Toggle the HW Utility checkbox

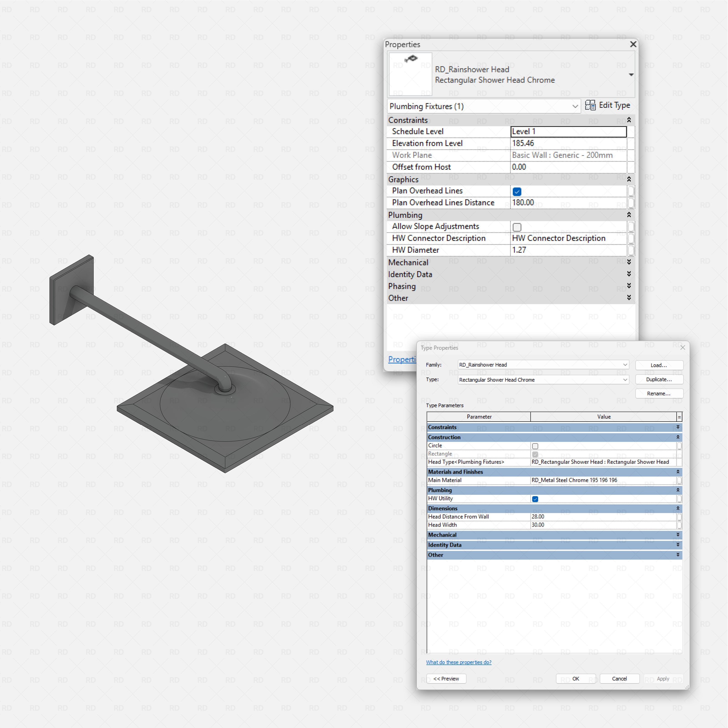click(535, 499)
